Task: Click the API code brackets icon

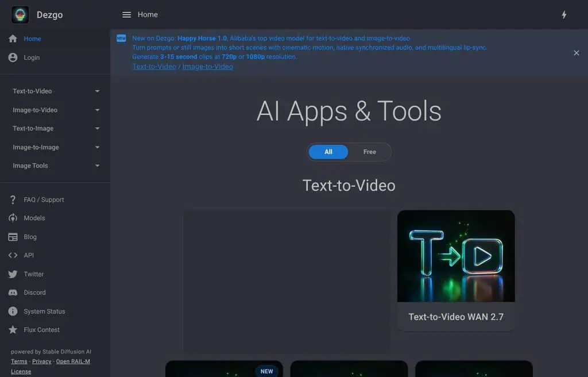Action: coord(13,255)
